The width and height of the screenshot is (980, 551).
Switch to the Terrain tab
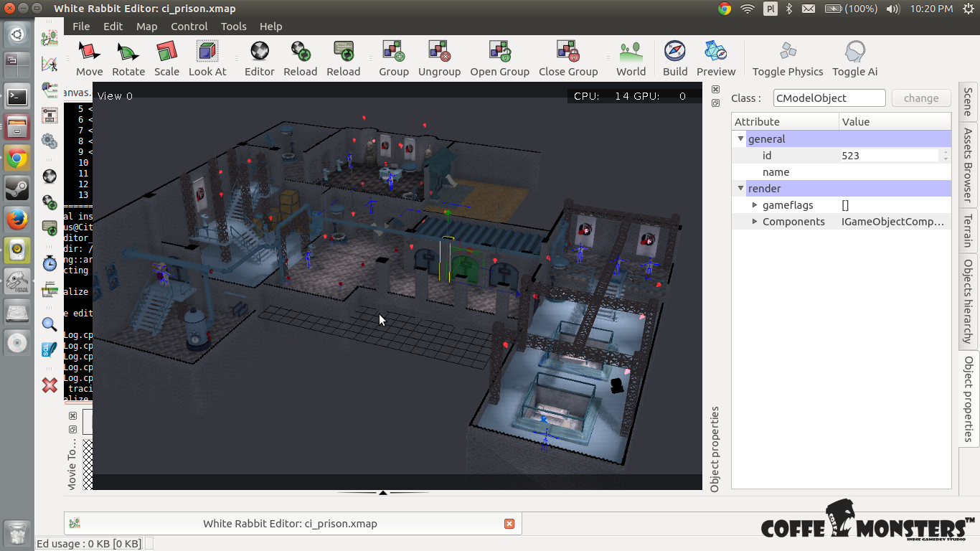tap(968, 231)
